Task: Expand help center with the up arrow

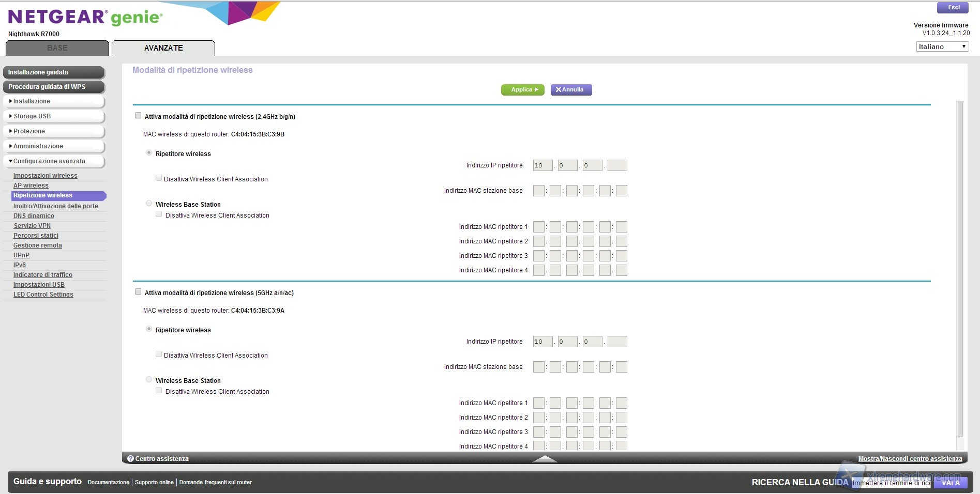Action: pos(544,458)
